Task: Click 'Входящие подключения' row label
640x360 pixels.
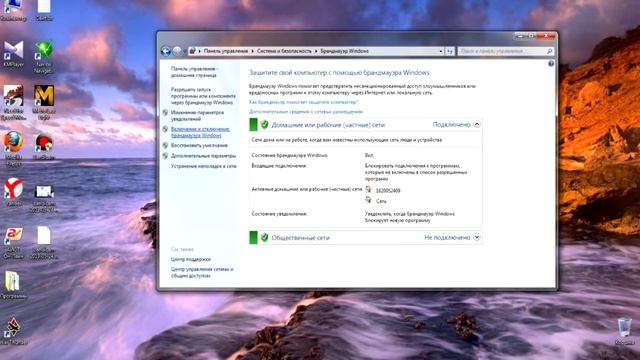Action: (x=279, y=166)
